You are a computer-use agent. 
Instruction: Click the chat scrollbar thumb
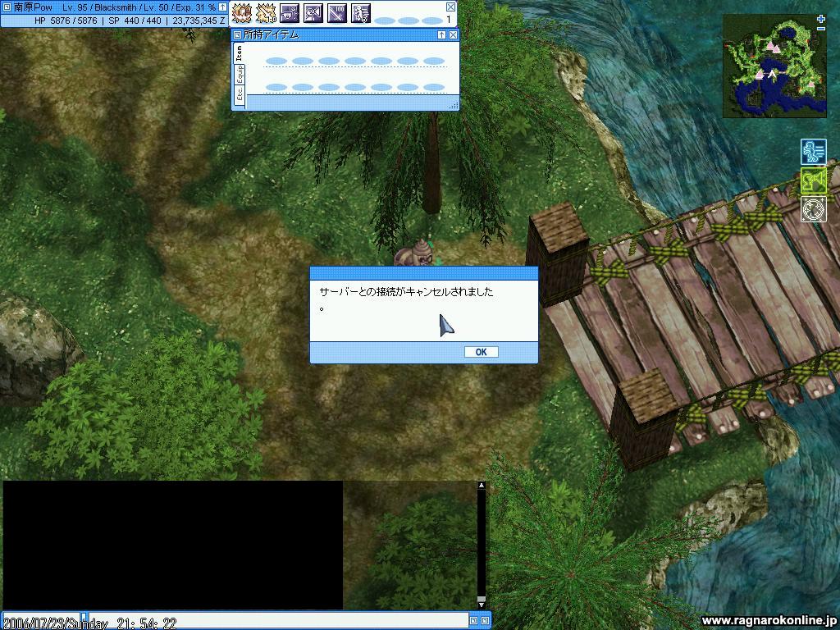481,598
